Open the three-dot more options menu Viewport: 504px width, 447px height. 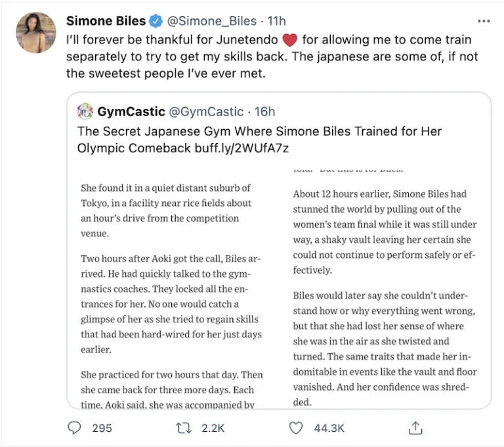484,21
